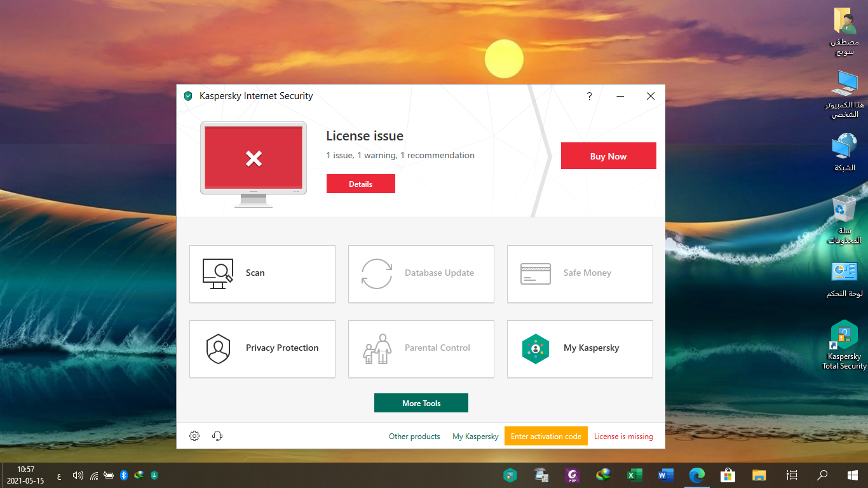
Task: Click the Kaspersky Internet Security window title
Action: coord(256,96)
